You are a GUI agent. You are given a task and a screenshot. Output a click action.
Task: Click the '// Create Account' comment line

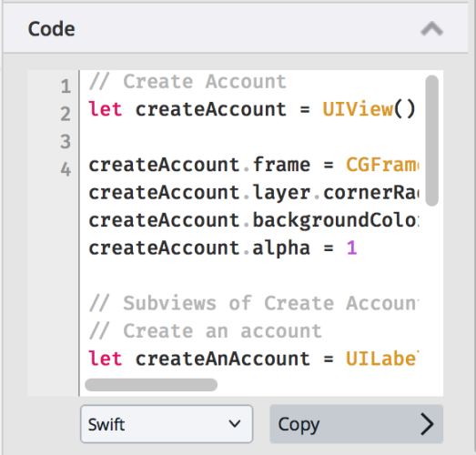187,82
